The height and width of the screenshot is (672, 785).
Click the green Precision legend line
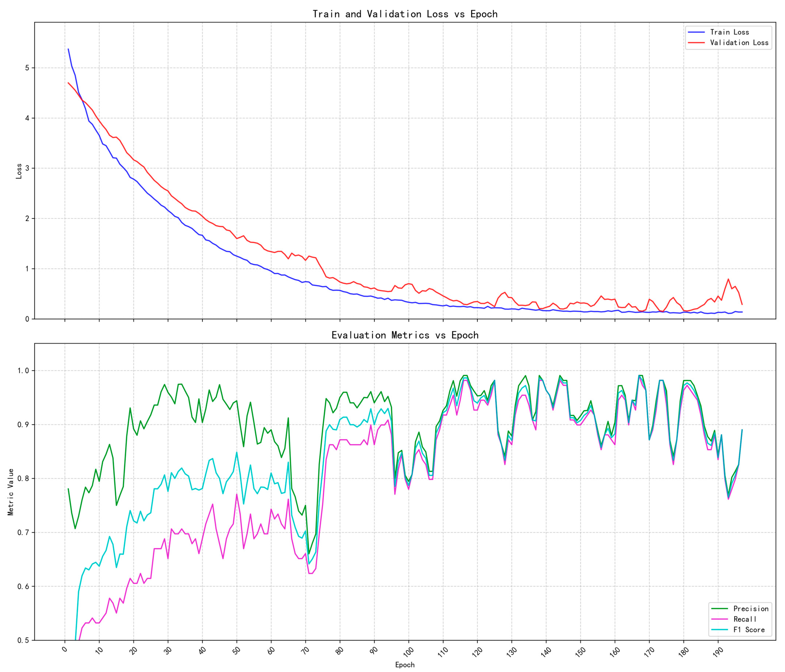719,609
